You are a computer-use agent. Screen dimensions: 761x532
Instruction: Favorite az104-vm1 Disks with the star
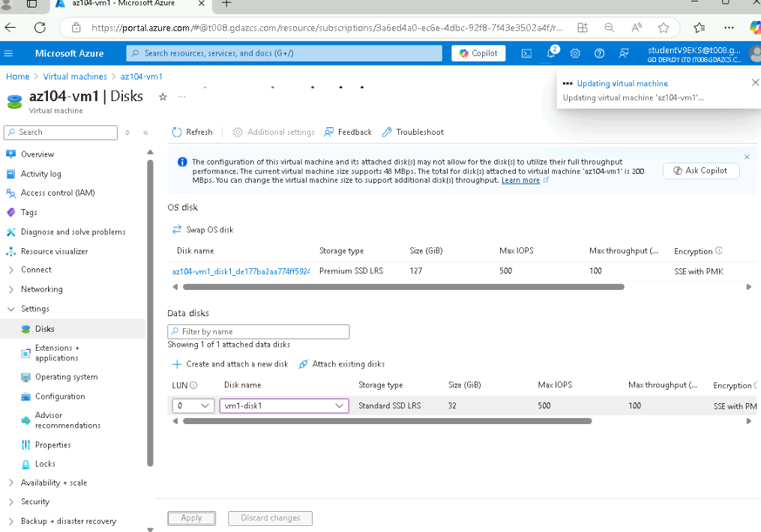[163, 97]
